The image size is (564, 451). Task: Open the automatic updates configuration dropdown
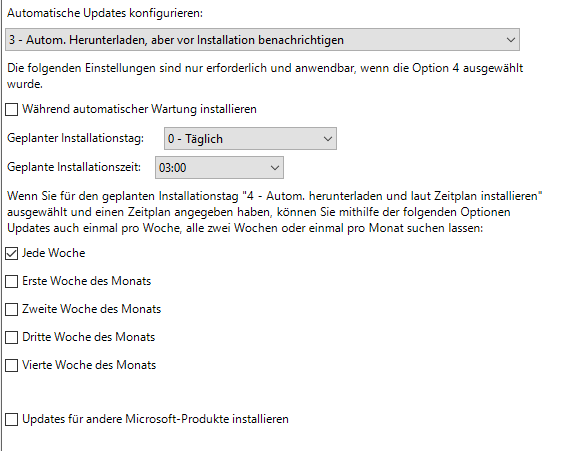pos(262,40)
